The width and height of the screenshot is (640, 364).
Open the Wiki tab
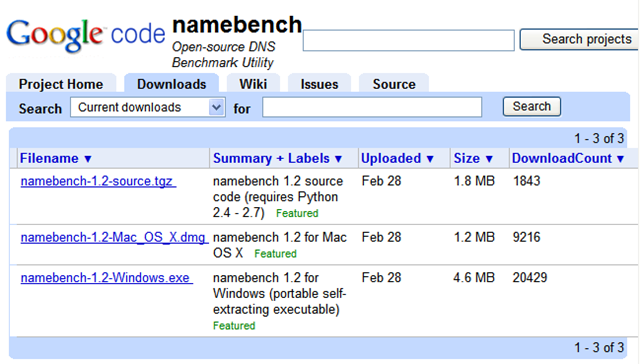(x=253, y=84)
